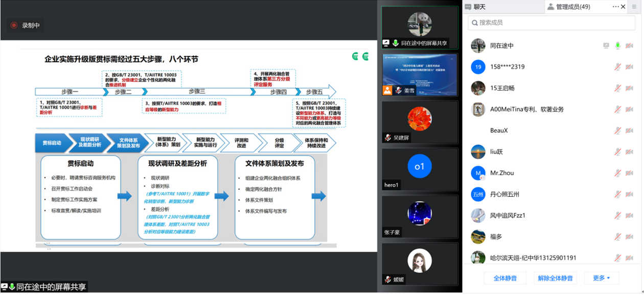
Task: Select 吴建屏 video thumbnail
Action: tap(420, 122)
